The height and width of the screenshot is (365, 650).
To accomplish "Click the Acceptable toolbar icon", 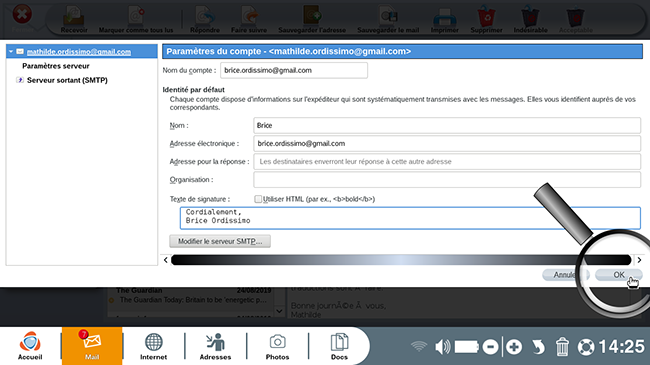I will (x=575, y=17).
